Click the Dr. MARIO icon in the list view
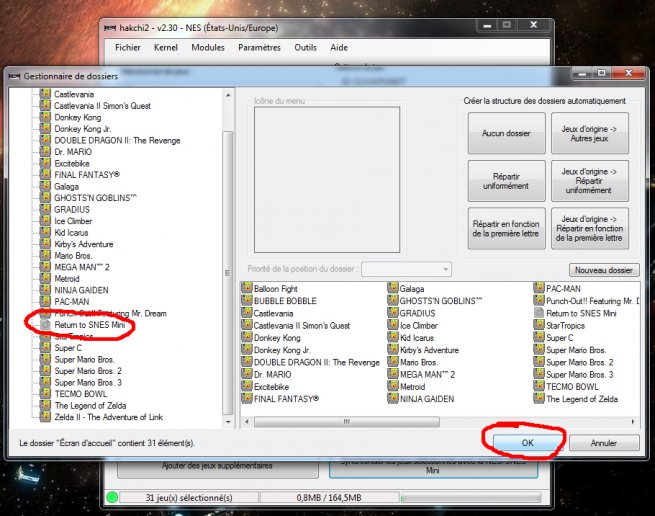Image resolution: width=655 pixels, height=516 pixels. coord(247,374)
